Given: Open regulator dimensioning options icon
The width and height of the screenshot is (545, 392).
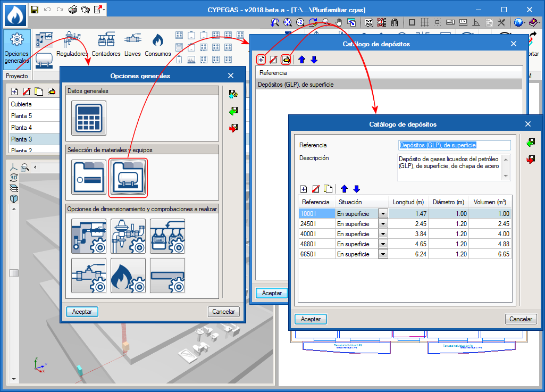Looking at the screenshot, I should pos(128,236).
